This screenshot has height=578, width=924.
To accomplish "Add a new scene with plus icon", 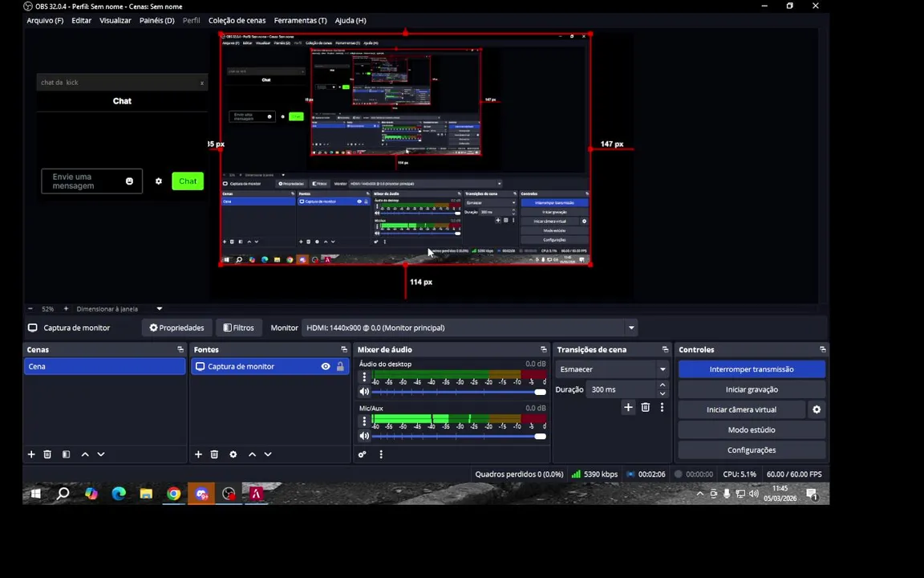I will tap(31, 454).
